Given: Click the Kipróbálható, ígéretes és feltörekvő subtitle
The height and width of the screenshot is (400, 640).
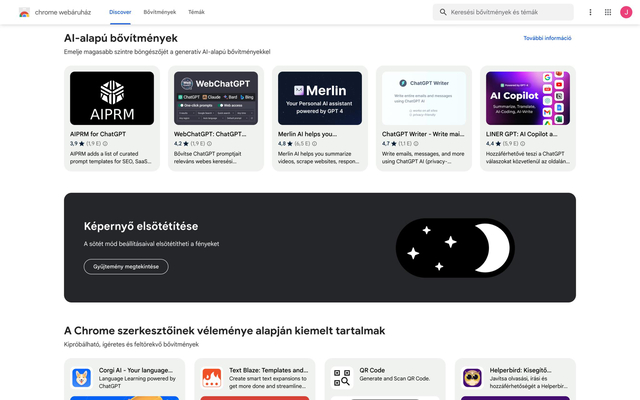Looking at the screenshot, I should click(131, 344).
